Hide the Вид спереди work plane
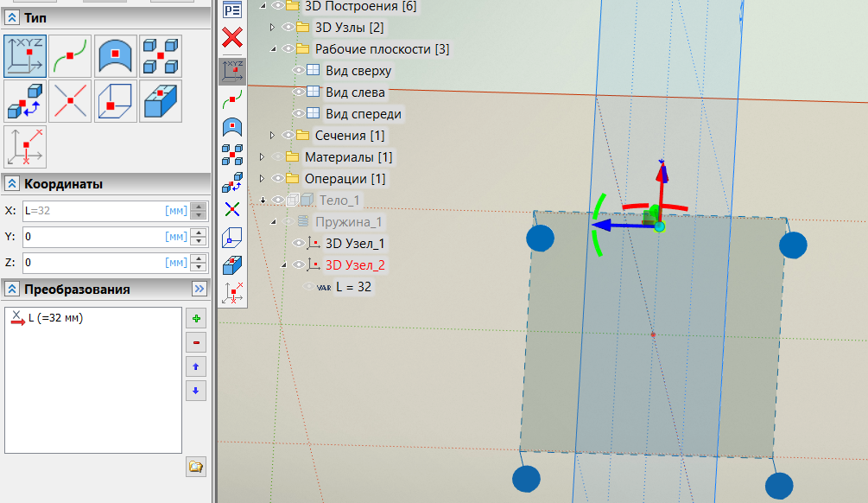The image size is (868, 503). click(298, 113)
